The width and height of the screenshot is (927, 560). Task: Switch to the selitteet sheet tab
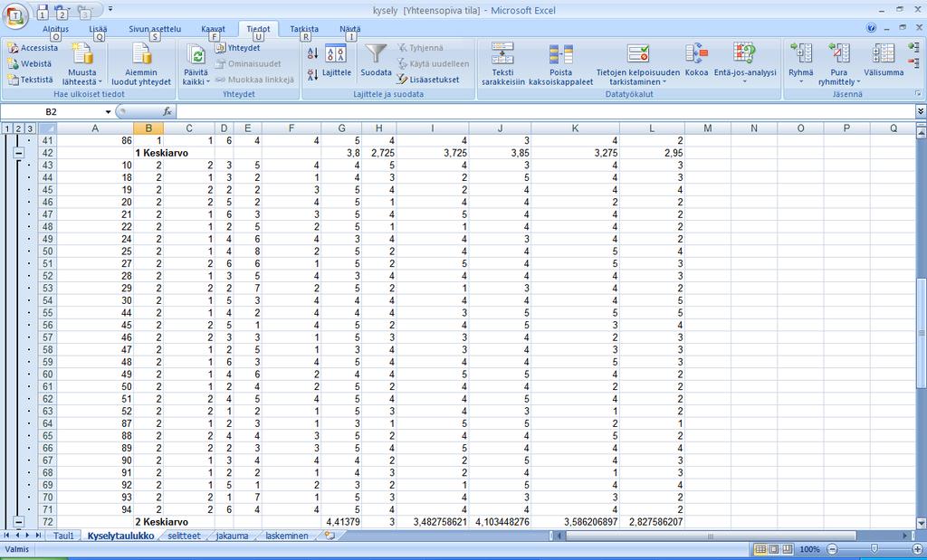pyautogui.click(x=184, y=536)
